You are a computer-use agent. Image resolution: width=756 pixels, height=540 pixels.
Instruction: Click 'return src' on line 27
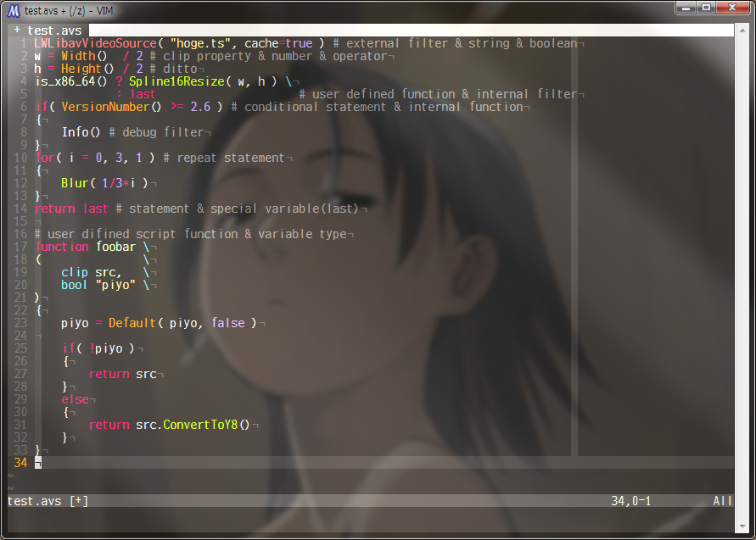coord(122,374)
